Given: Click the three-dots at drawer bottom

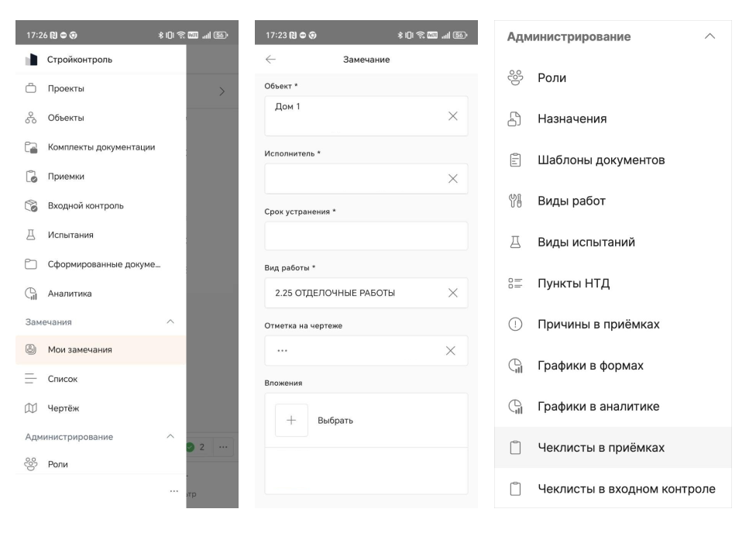Looking at the screenshot, I should 174,491.
